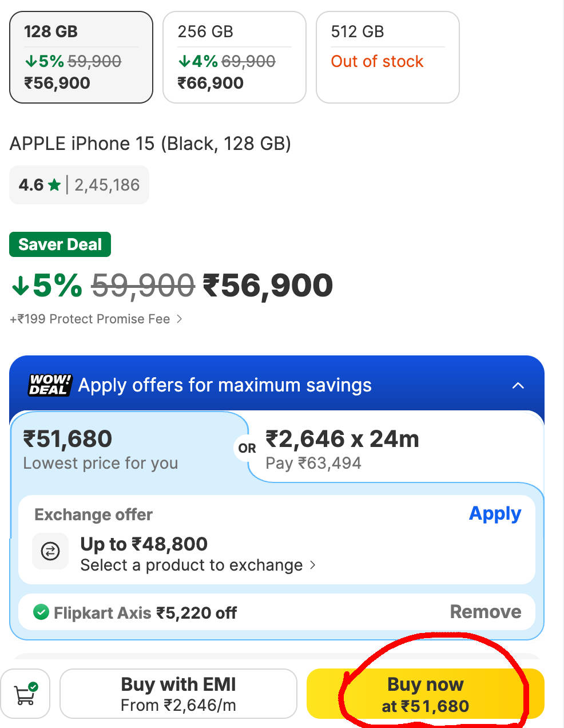Click the green star rating icon
Viewport: 564px width, 728px height.
(x=54, y=185)
